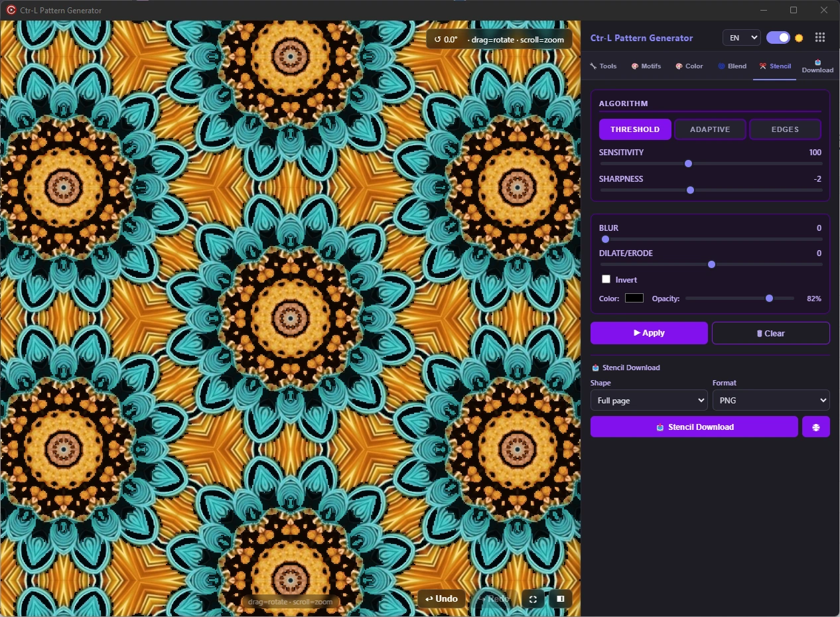Click the rotation angle 0.0° indicator
The height and width of the screenshot is (617, 840).
pos(446,39)
